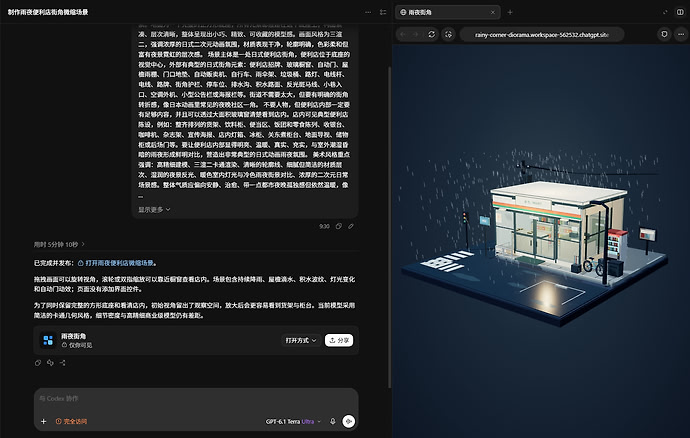
Task: Open the 打开雨夜便利店微缩场景 link
Action: (119, 263)
